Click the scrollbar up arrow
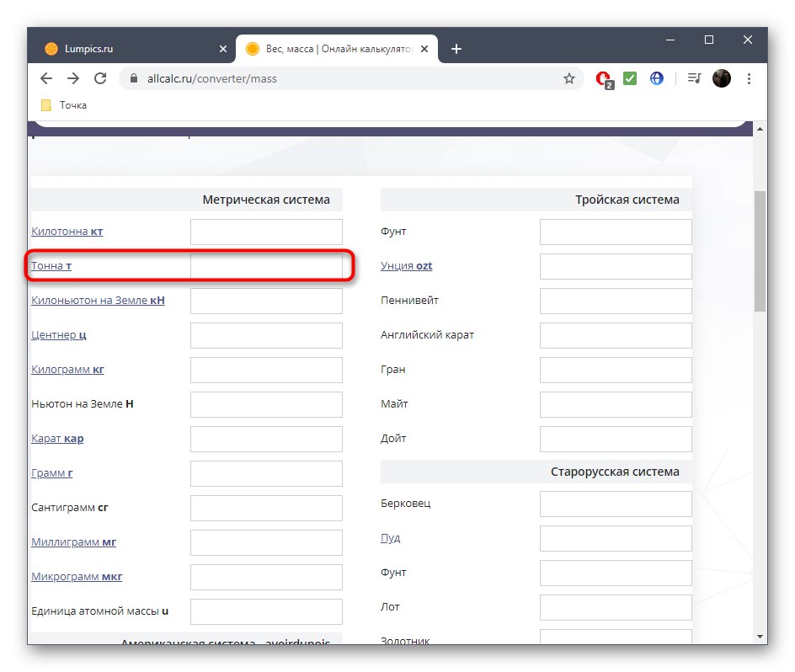 (x=760, y=129)
